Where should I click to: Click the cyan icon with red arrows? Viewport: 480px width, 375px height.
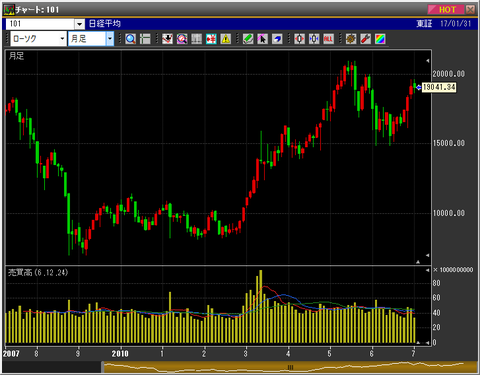click(x=211, y=39)
